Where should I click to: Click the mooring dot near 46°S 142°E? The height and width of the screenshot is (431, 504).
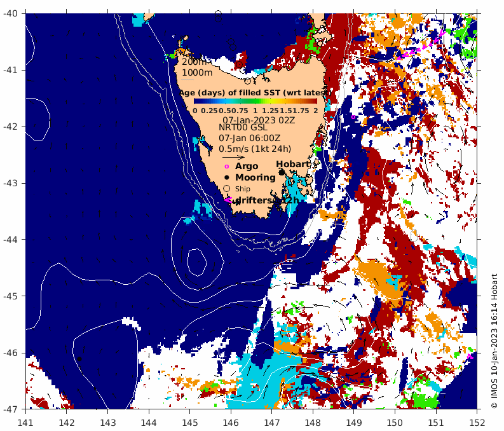(79, 359)
